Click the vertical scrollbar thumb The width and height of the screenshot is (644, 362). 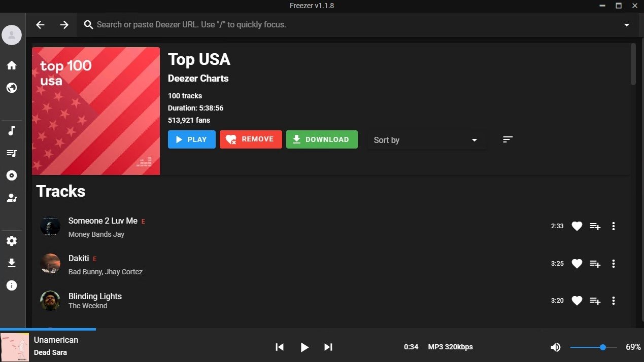[633, 64]
